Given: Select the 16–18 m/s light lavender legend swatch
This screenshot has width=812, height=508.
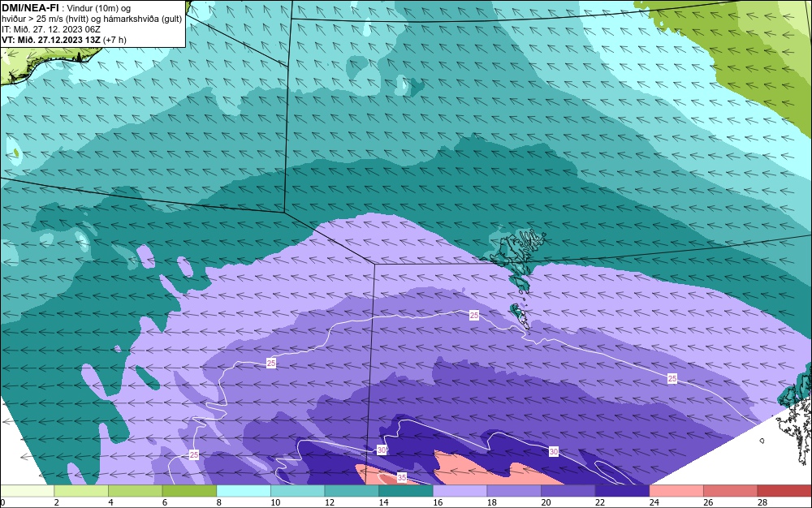Looking at the screenshot, I should (x=460, y=491).
